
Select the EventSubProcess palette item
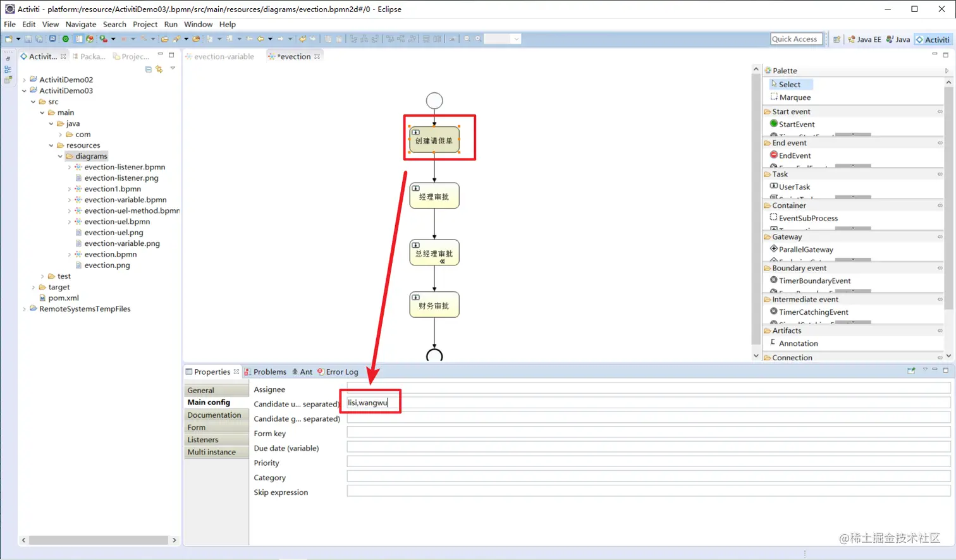tap(804, 218)
